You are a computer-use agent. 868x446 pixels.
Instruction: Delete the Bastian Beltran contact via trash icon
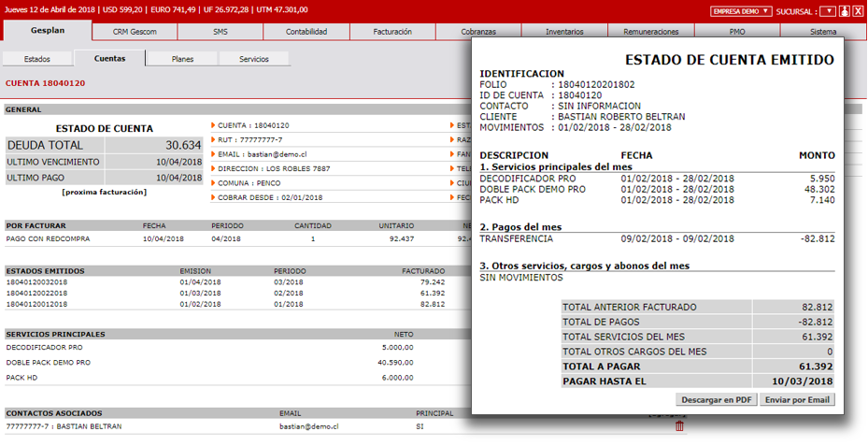(x=679, y=426)
